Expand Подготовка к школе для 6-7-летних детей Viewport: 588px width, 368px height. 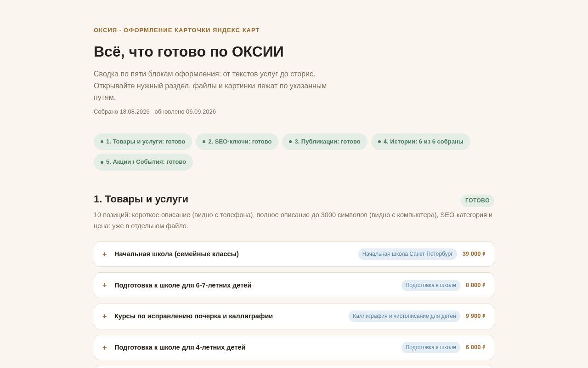(x=294, y=285)
